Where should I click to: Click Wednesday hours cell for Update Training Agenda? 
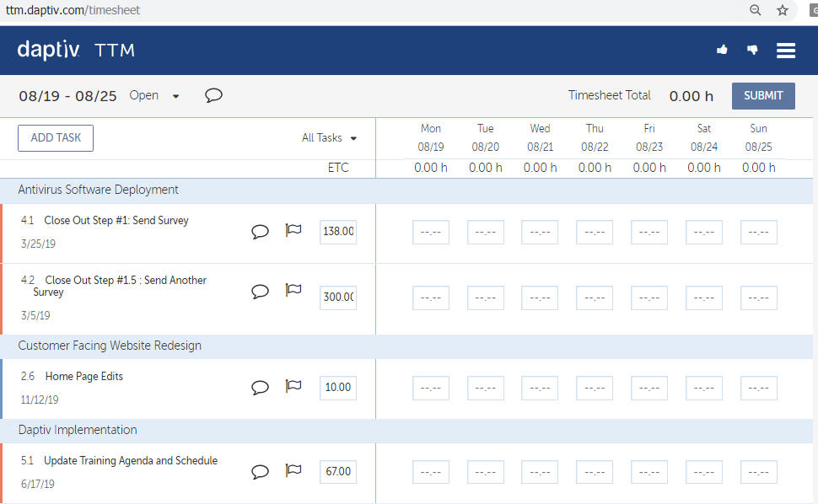pyautogui.click(x=540, y=472)
